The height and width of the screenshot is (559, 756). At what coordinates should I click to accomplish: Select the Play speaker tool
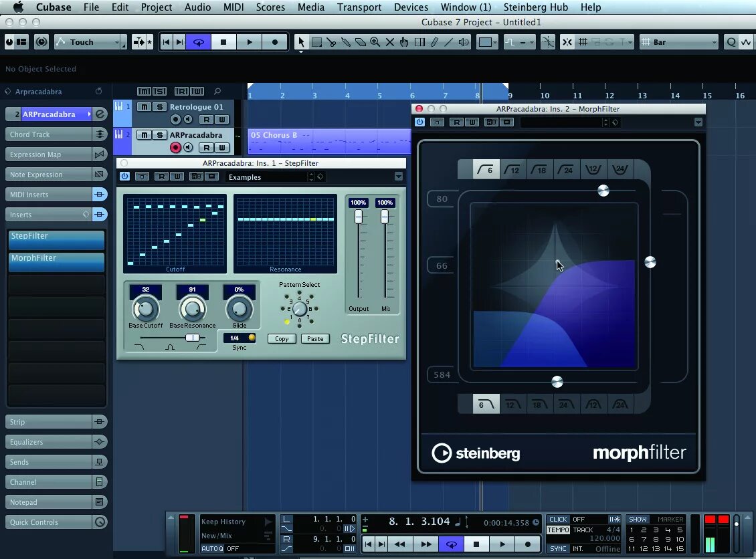tap(464, 42)
